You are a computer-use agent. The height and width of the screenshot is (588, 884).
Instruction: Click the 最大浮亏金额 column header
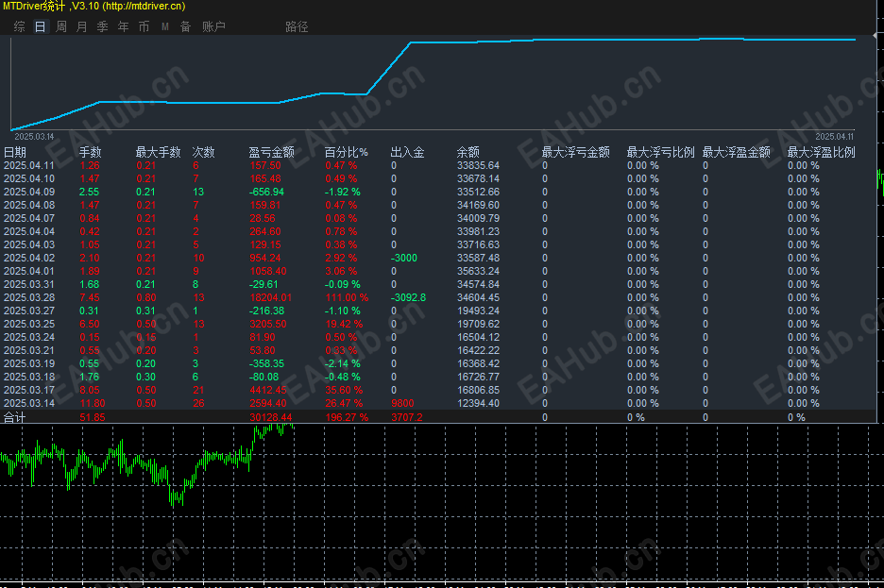(x=575, y=152)
